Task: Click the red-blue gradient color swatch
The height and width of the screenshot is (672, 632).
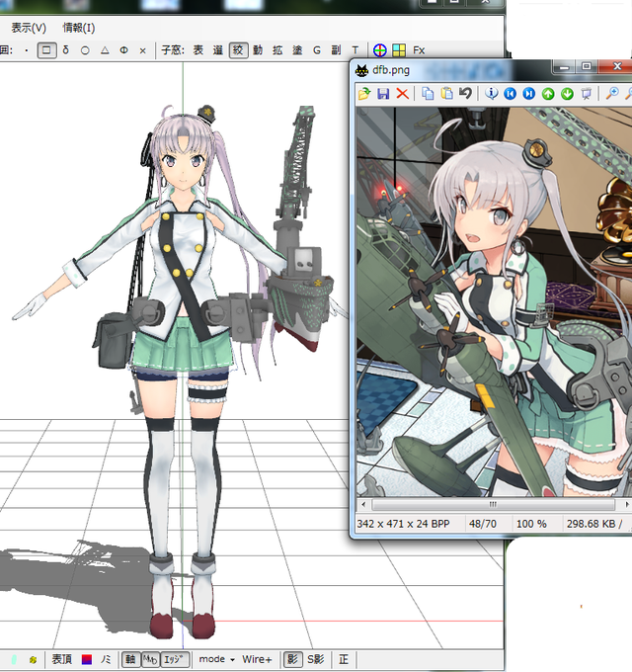Action: pyautogui.click(x=87, y=659)
